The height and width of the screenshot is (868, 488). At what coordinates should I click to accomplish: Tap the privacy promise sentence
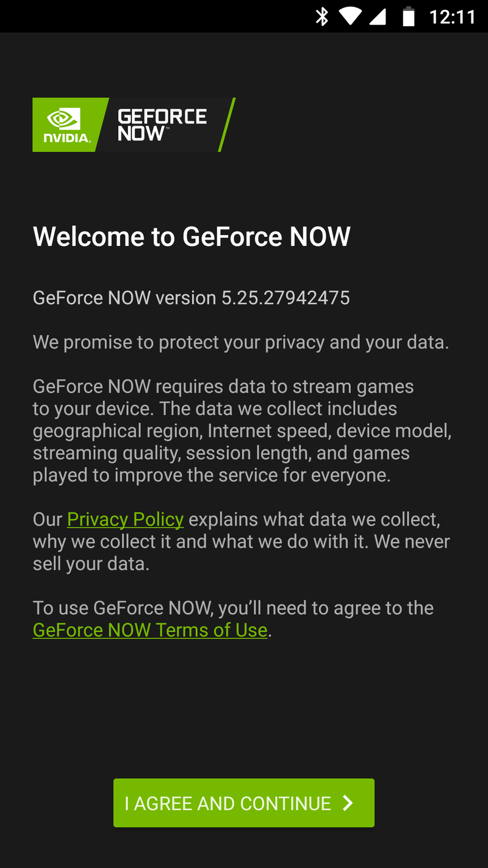[x=240, y=342]
